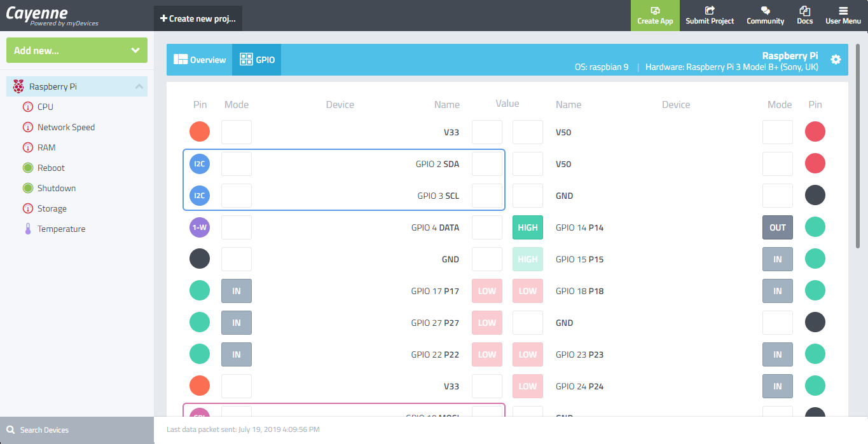The width and height of the screenshot is (868, 444).
Task: Collapse the Raspberry Pi device tree
Action: click(139, 86)
